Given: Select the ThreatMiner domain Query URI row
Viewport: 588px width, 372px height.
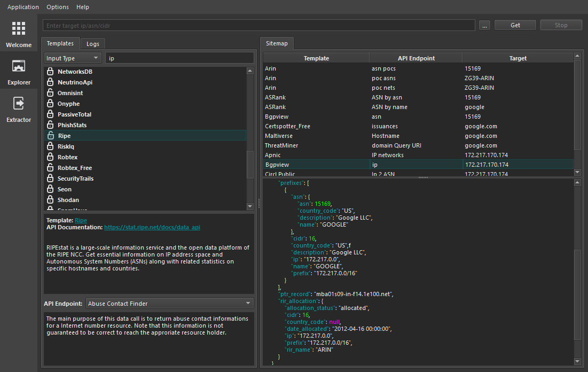Looking at the screenshot, I should [x=418, y=145].
